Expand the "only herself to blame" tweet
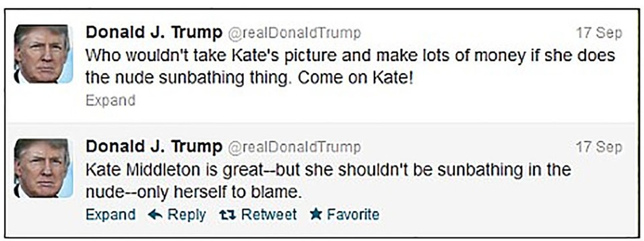Image resolution: width=644 pixels, height=241 pixels. coord(110,215)
